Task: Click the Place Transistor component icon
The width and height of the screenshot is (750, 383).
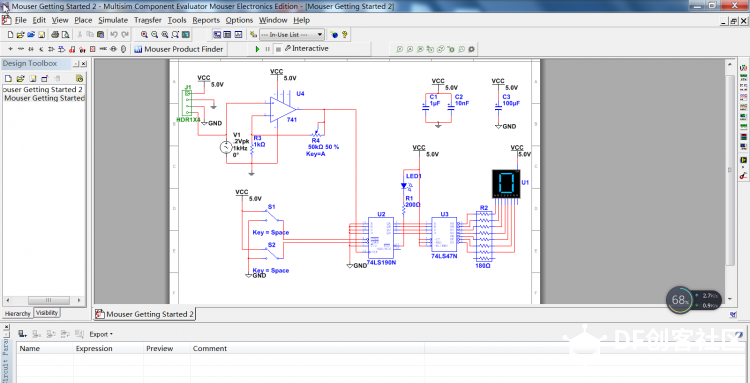Action: (x=41, y=49)
